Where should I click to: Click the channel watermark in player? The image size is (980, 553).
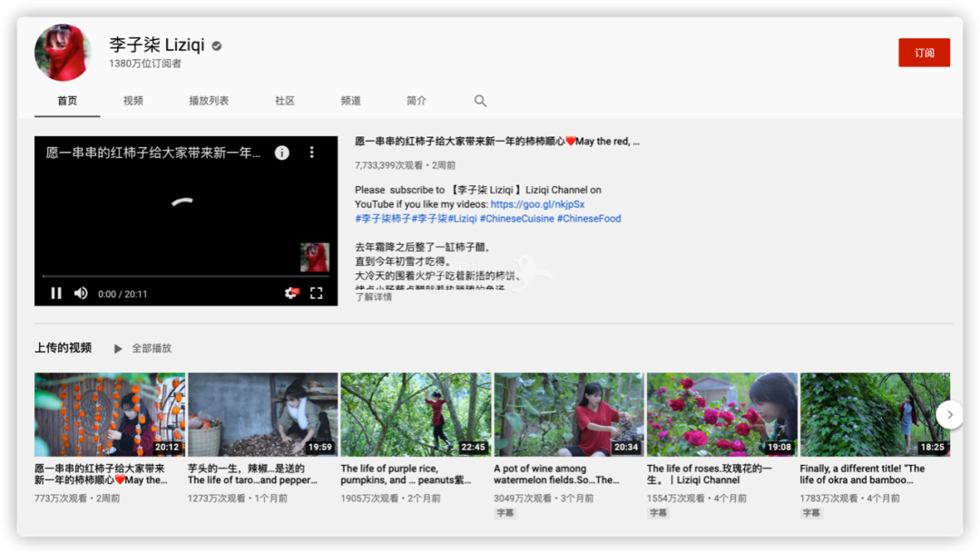[314, 257]
